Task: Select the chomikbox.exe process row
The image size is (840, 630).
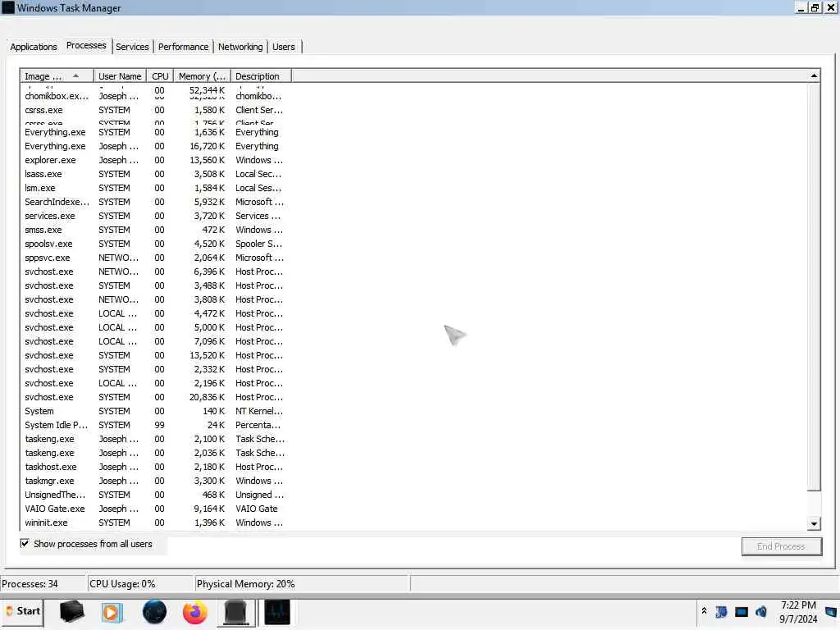Action: 154,97
